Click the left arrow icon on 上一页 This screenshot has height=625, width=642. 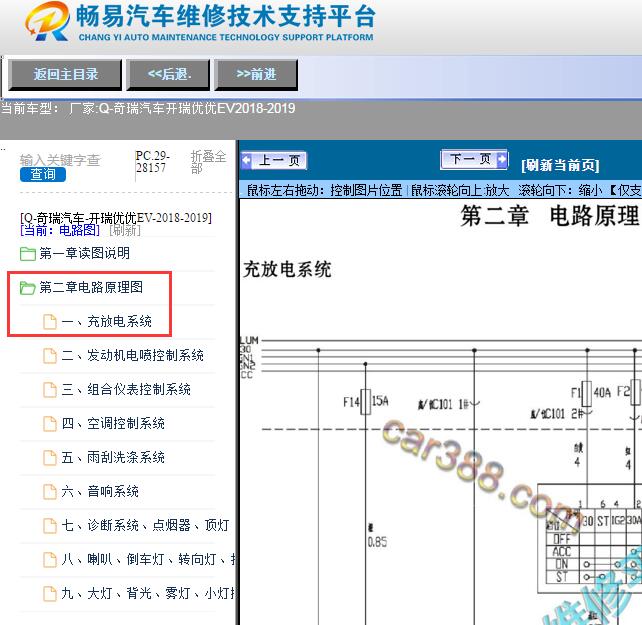click(x=246, y=160)
